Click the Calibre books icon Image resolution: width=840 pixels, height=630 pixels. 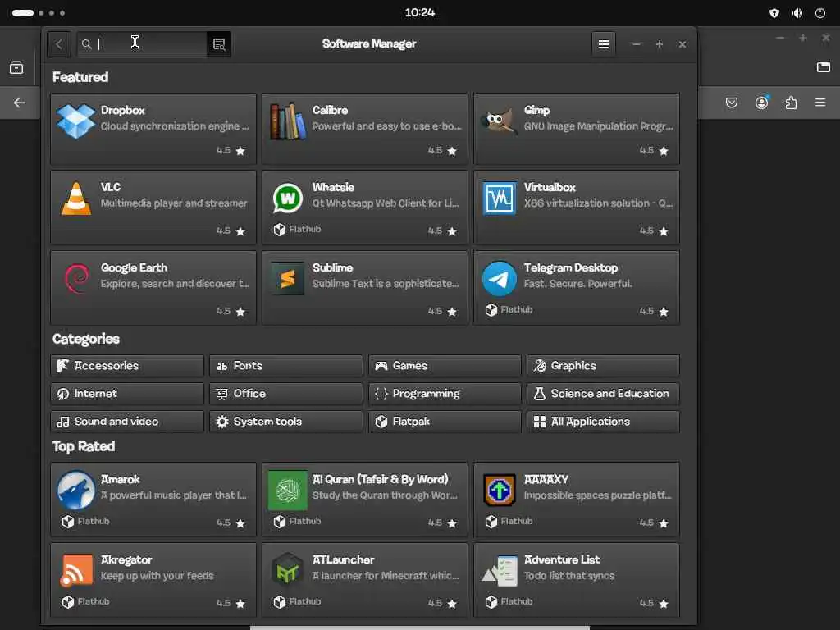(x=288, y=121)
